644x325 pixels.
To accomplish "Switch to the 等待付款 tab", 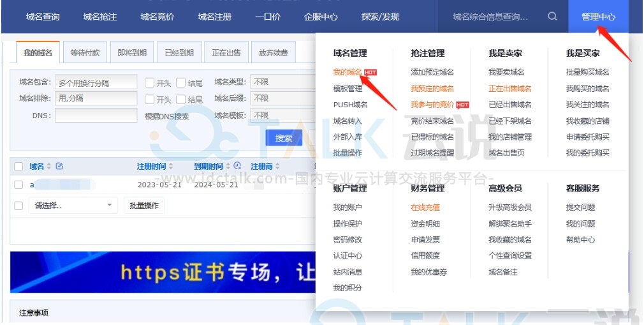I will pos(85,52).
